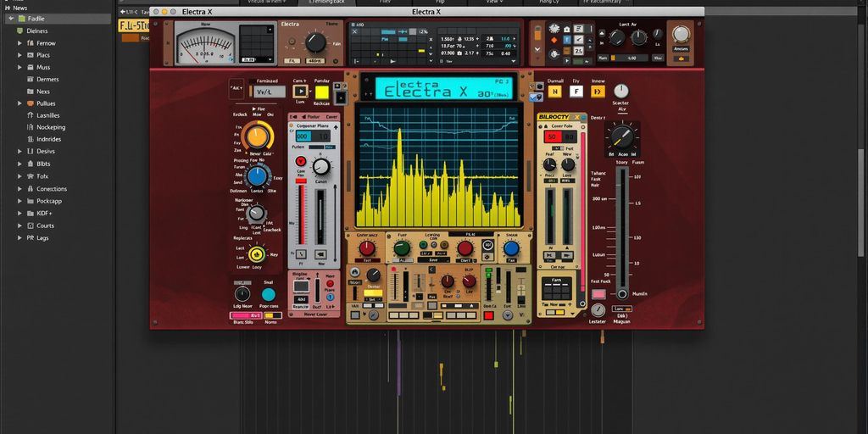Viewport: 868px width, 434px height.
Task: Click the orange N button under Durnall
Action: pyautogui.click(x=554, y=92)
